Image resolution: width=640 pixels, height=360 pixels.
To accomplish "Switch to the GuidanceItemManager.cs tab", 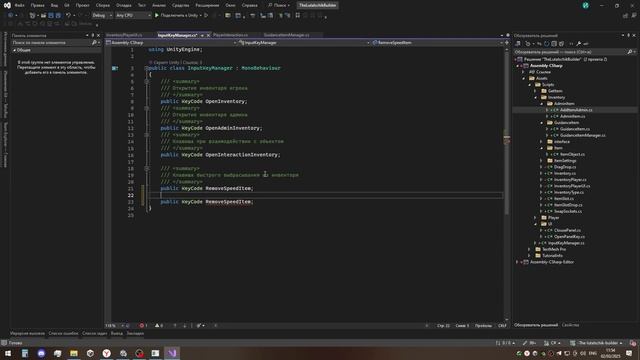I will click(x=286, y=36).
